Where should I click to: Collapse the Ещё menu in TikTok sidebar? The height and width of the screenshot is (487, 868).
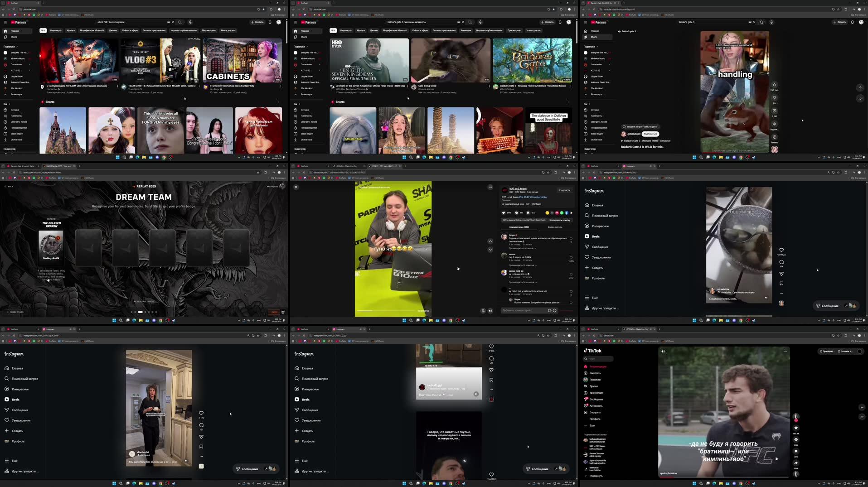pos(592,425)
